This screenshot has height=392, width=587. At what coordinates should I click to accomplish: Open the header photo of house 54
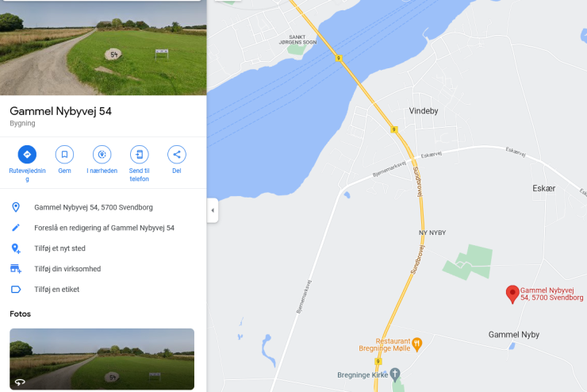pos(103,48)
